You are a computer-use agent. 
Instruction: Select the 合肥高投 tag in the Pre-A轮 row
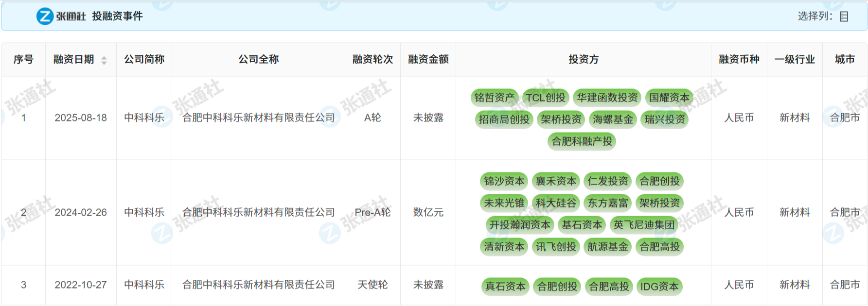coord(659,247)
